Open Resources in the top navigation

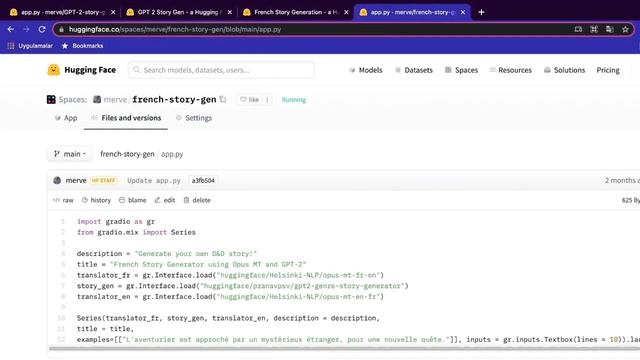[511, 70]
